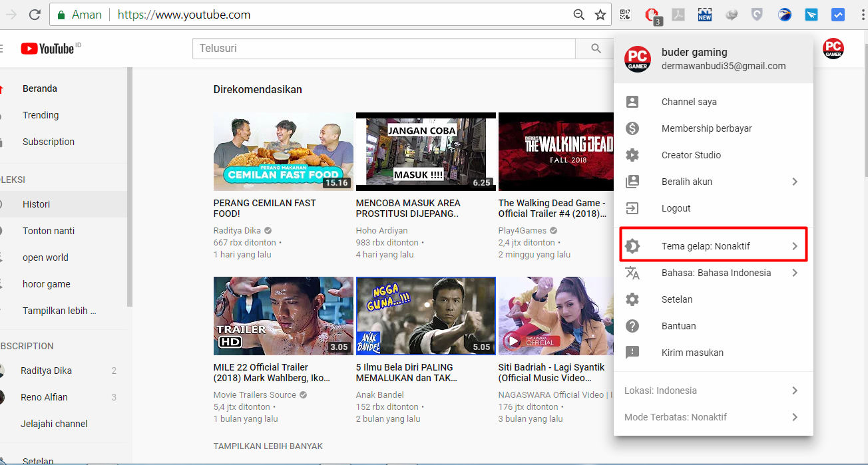868x465 pixels.
Task: Click the blue checkmark extension icon
Action: [838, 15]
